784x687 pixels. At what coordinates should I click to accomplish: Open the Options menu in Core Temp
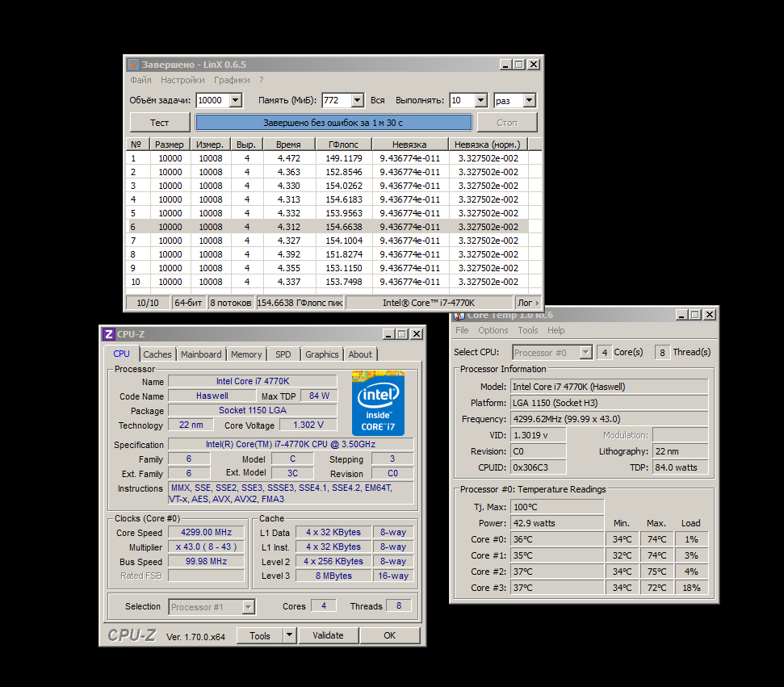pos(493,330)
